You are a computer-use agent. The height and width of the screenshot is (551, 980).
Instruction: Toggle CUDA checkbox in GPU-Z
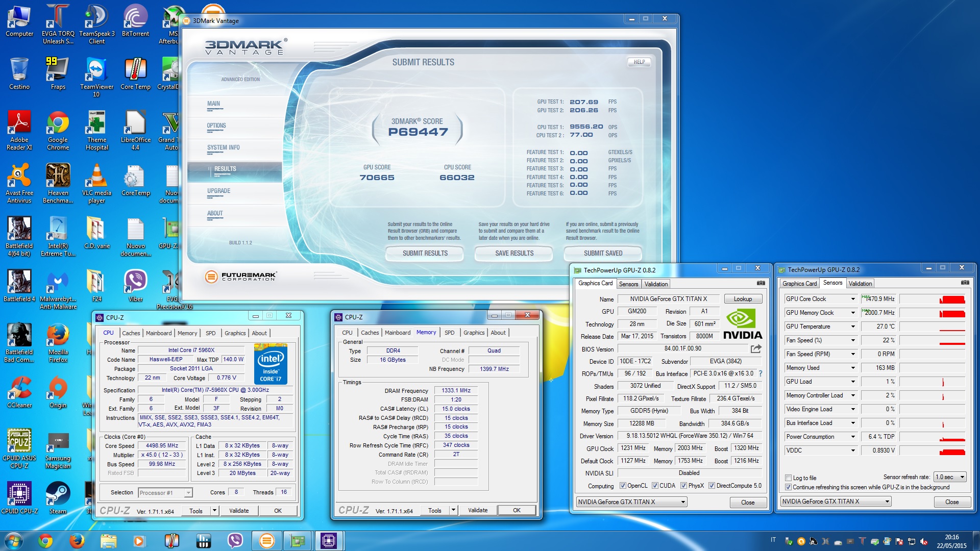(655, 486)
